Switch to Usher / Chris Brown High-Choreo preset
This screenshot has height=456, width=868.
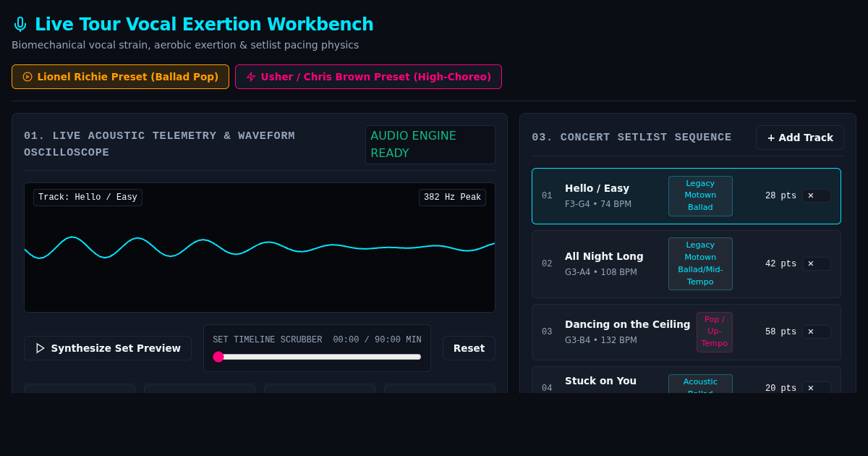368,77
